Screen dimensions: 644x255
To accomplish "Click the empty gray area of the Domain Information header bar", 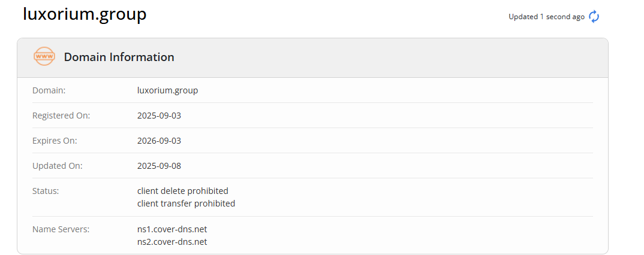I will click(x=390, y=57).
